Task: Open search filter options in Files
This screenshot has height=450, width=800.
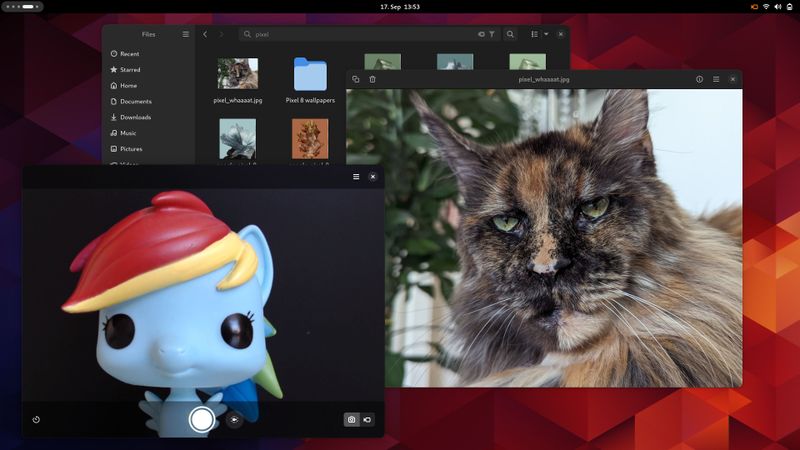Action: [x=491, y=34]
